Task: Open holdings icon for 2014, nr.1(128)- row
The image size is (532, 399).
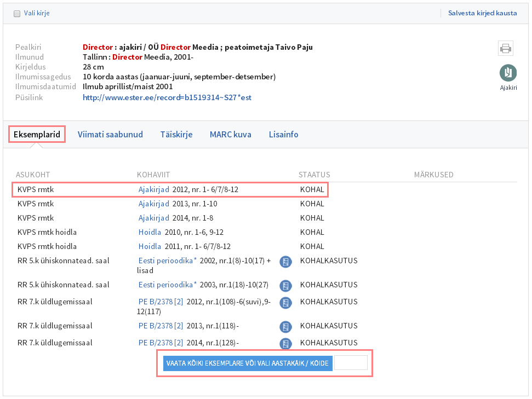Action: 285,344
